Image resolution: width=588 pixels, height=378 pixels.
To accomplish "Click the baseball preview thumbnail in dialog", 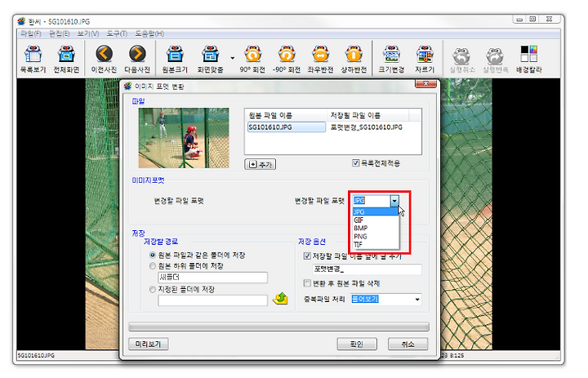I will [x=184, y=138].
